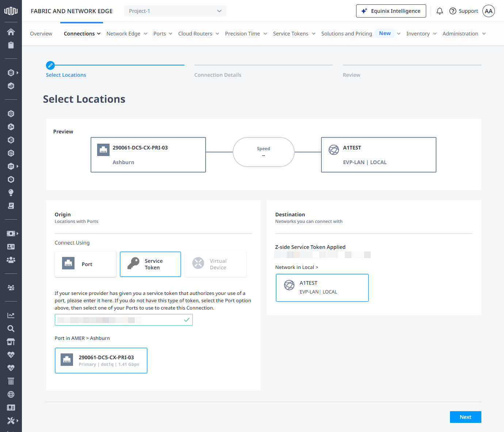Open Support help
The width and height of the screenshot is (504, 432).
[464, 11]
